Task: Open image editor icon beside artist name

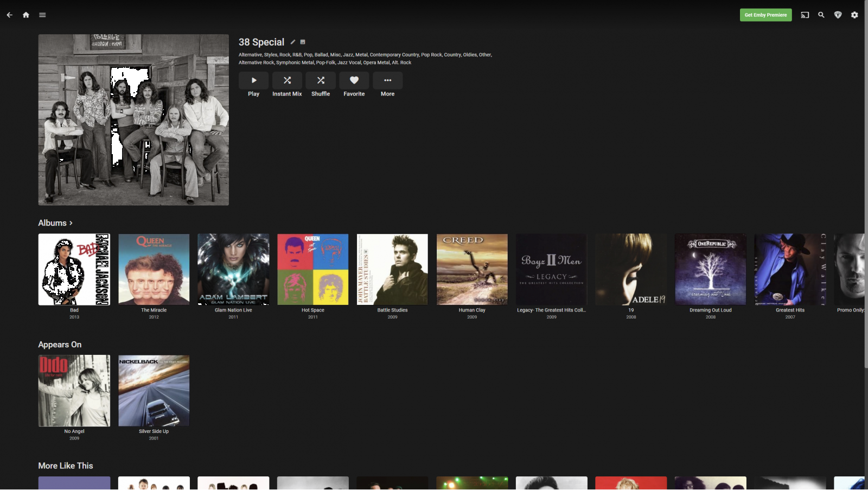Action: click(x=303, y=42)
